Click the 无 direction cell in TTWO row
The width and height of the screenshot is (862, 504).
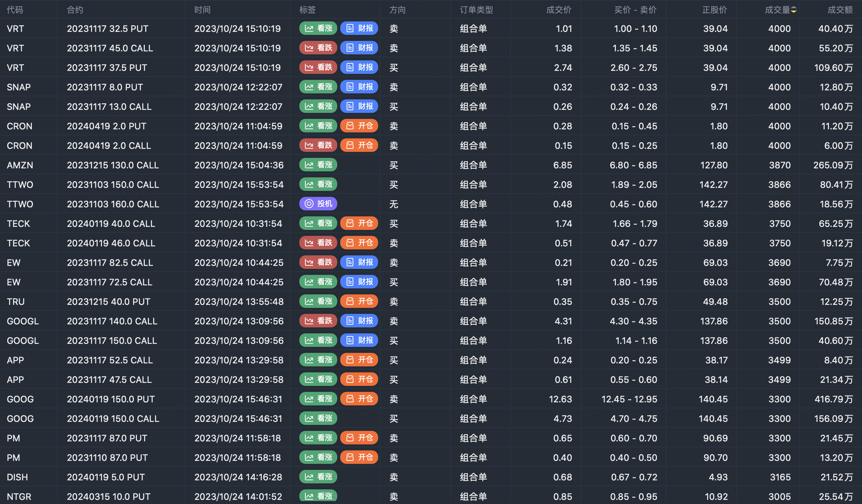coord(393,204)
